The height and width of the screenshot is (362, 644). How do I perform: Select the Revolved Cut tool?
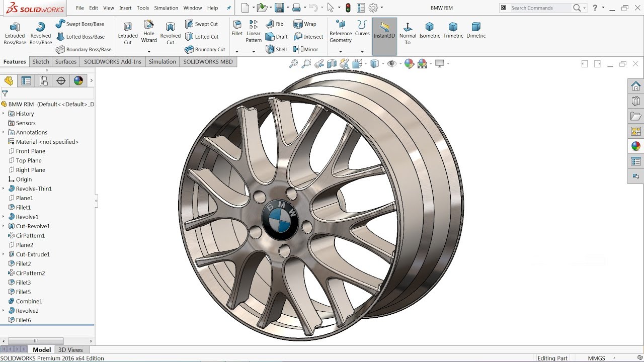click(x=170, y=33)
